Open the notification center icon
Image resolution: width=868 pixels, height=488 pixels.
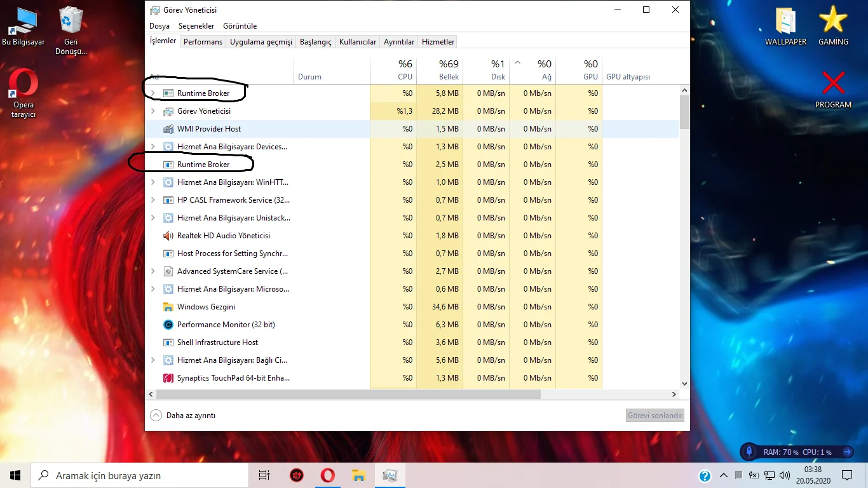coord(847,475)
